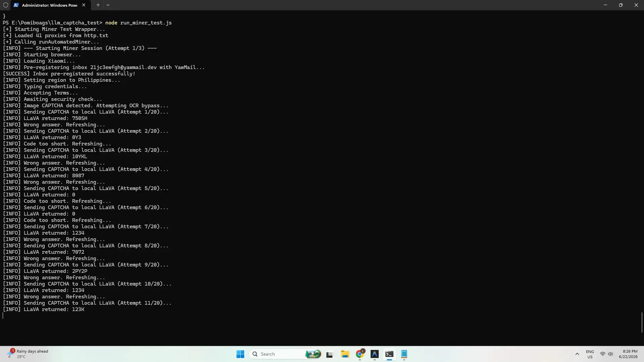Screen dimensions: 644x362
Task: Click the Terminal icon on the taskbar
Action: (x=389, y=354)
